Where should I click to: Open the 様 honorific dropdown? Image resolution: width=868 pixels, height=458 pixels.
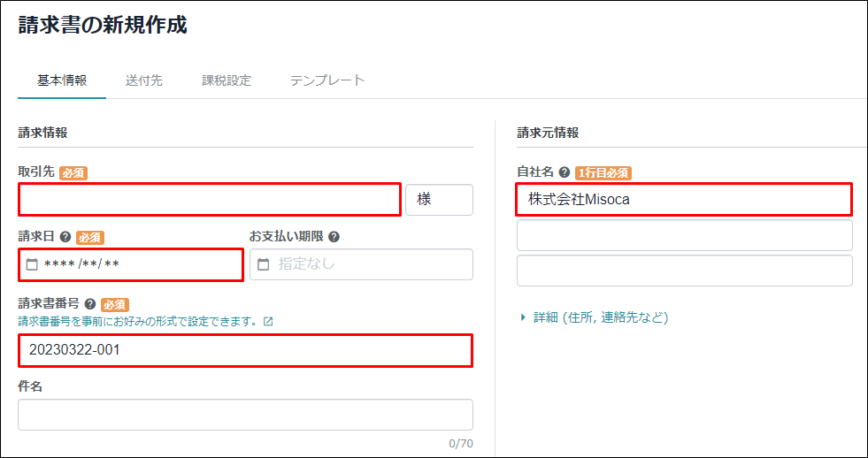click(x=440, y=200)
